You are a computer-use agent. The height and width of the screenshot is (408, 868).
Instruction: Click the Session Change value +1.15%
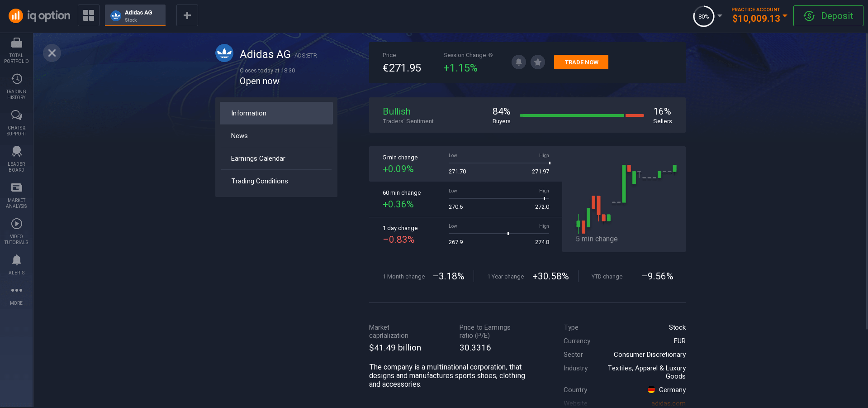(x=460, y=68)
